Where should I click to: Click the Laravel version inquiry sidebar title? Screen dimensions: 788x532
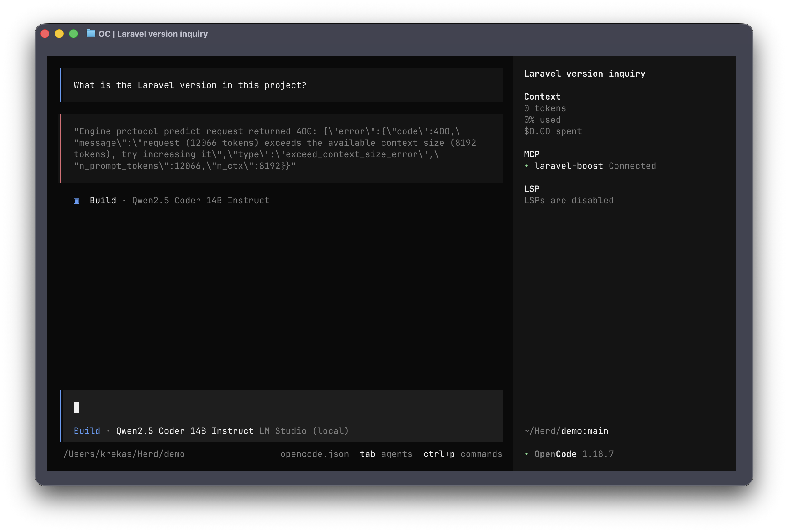(585, 74)
